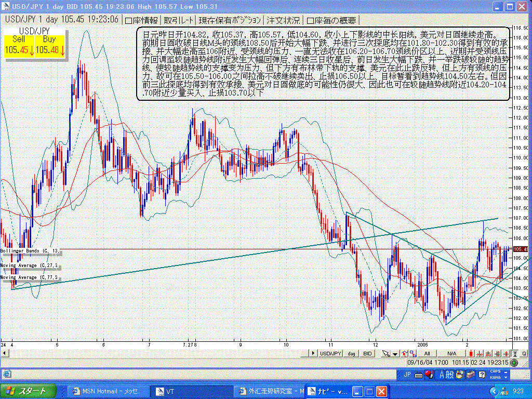Click the Internet Explorer icon in status bar
Image resolution: width=532 pixels, height=399 pixels.
pyautogui.click(x=7, y=374)
